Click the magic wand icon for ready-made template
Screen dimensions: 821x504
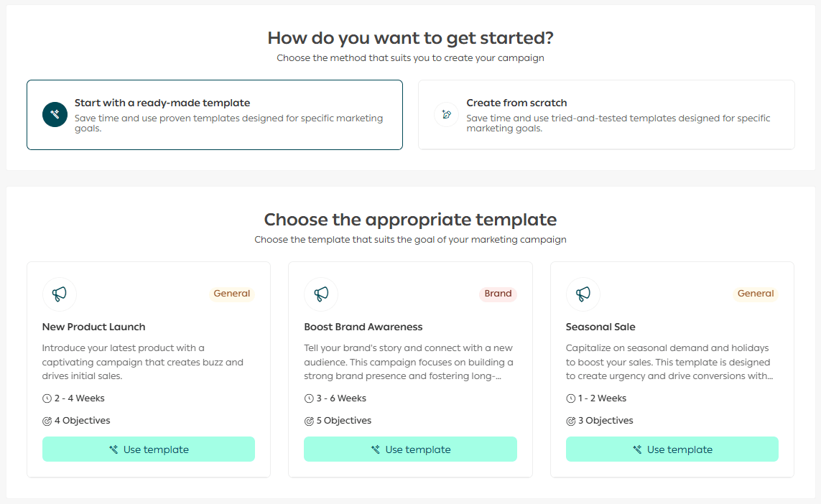(x=55, y=115)
